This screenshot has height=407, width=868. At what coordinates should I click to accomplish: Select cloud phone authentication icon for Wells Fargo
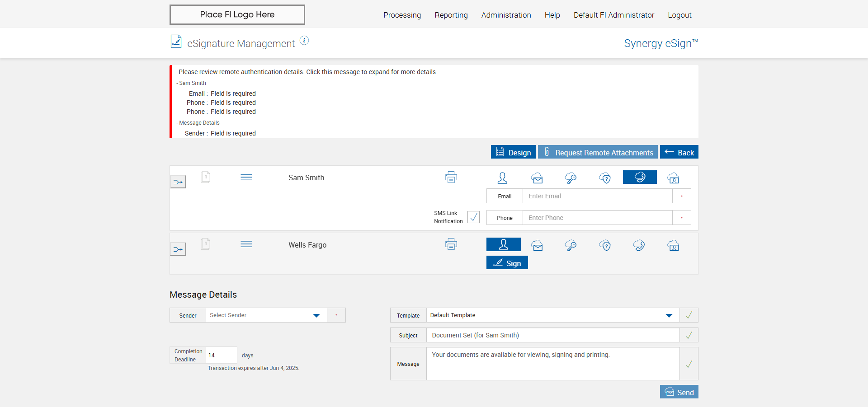(639, 245)
